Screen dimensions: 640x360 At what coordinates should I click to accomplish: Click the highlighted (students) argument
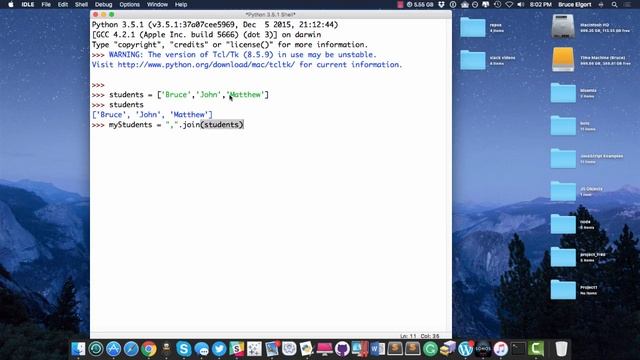click(x=222, y=125)
